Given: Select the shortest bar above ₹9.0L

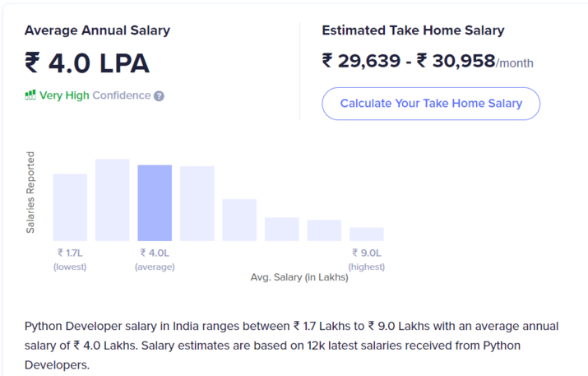Looking at the screenshot, I should tap(367, 234).
